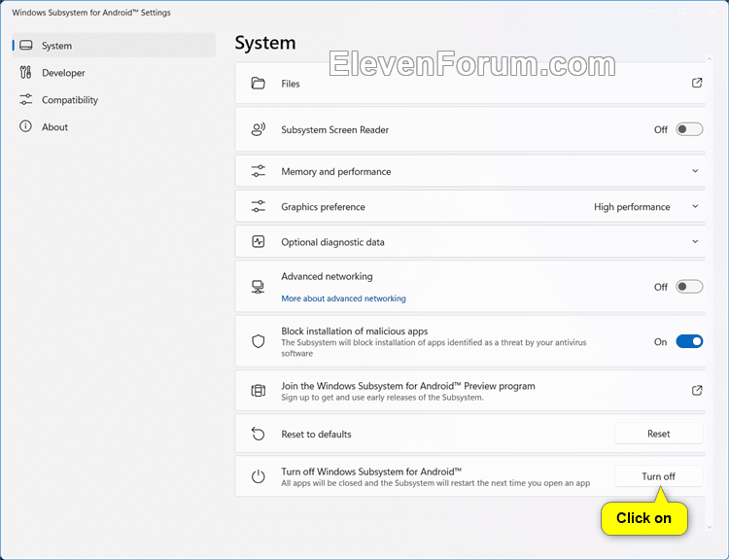Click the Compatibility sliders icon in sidebar
The image size is (729, 560).
tap(26, 99)
